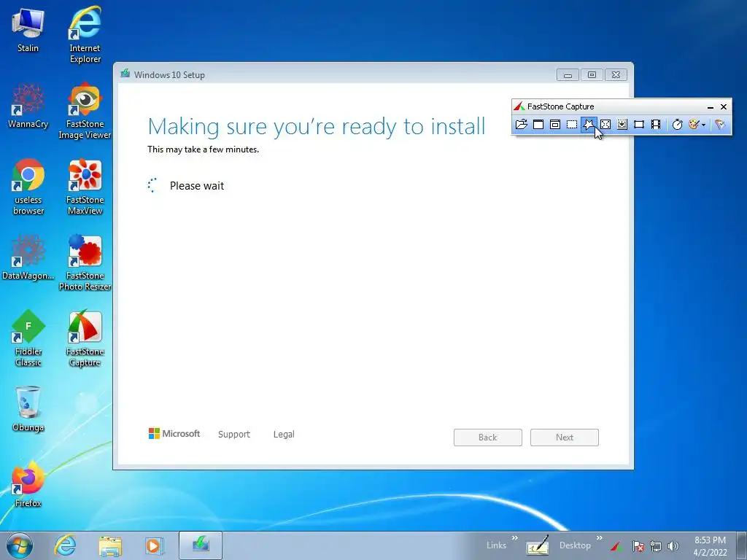This screenshot has height=560, width=747.
Task: Select Capture Window/Object tool
Action: click(x=555, y=124)
